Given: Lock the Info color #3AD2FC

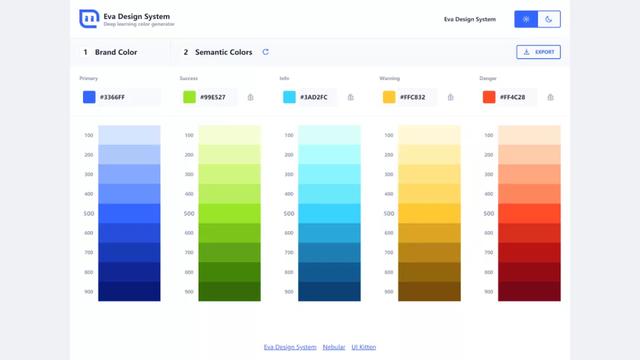Looking at the screenshot, I should coord(350,97).
